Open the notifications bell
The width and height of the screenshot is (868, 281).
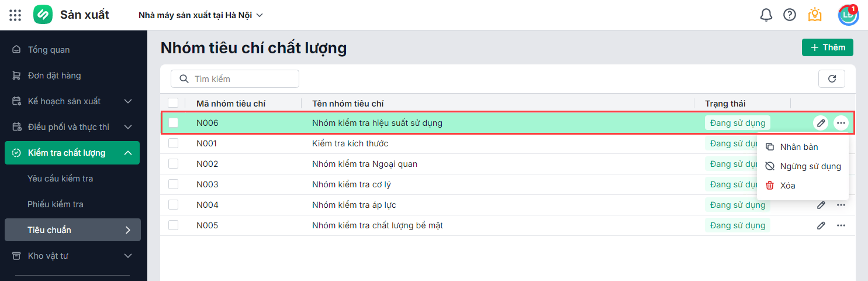[x=766, y=15]
